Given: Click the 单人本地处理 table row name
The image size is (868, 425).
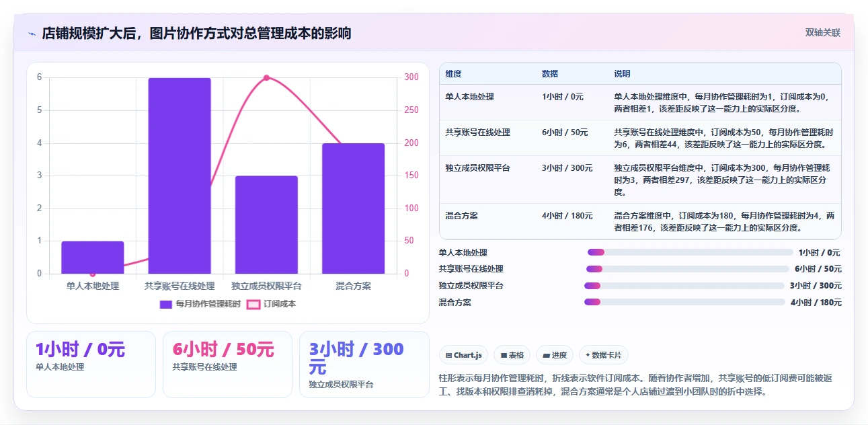Looking at the screenshot, I should pyautogui.click(x=469, y=97).
